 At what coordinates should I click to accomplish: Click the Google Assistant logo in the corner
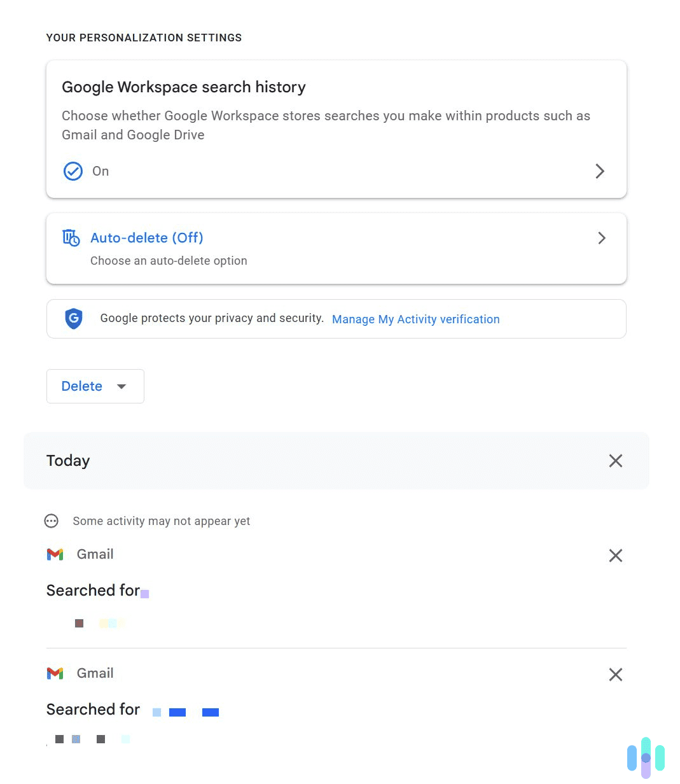646,758
